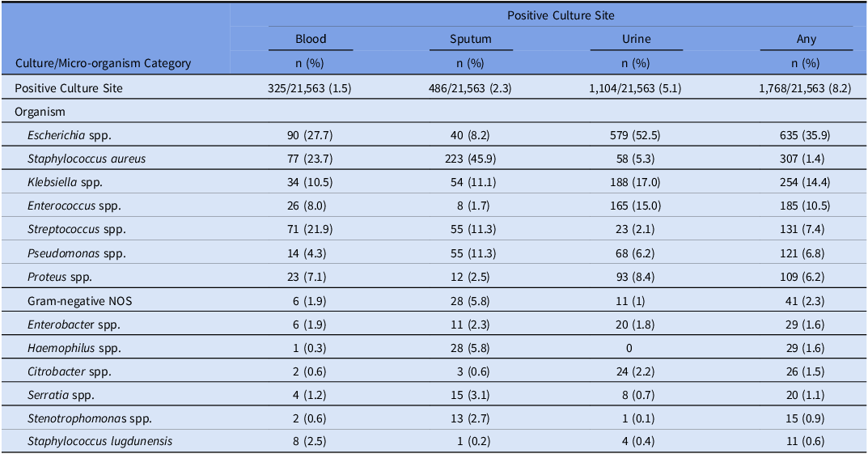Click the Culture/Micro-organism Category header
This screenshot has height=454, width=868.
tap(104, 63)
